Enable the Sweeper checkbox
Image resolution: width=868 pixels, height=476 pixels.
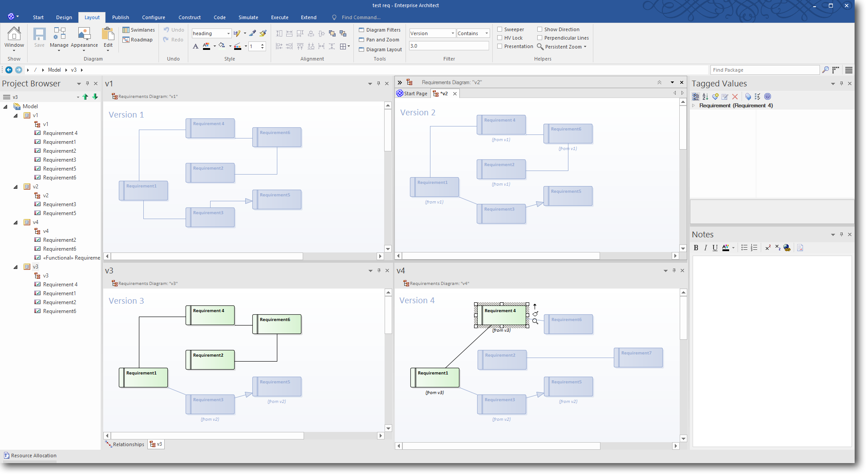(500, 29)
